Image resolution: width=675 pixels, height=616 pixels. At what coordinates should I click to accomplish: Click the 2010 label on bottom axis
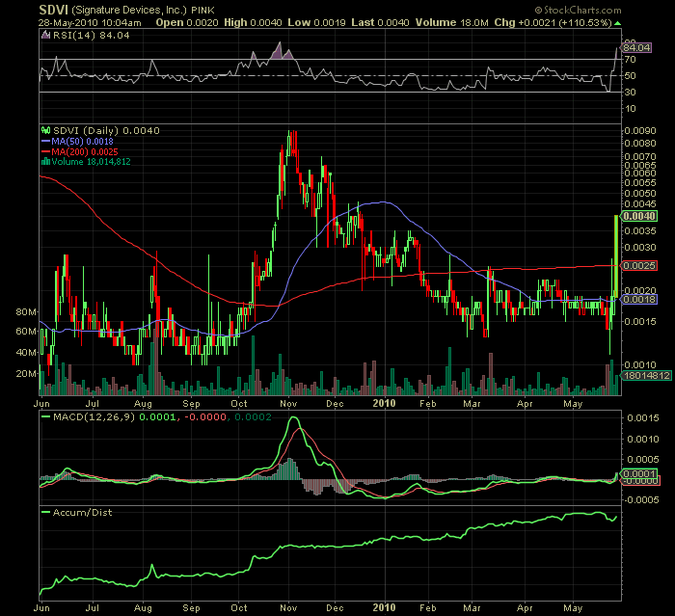[384, 608]
